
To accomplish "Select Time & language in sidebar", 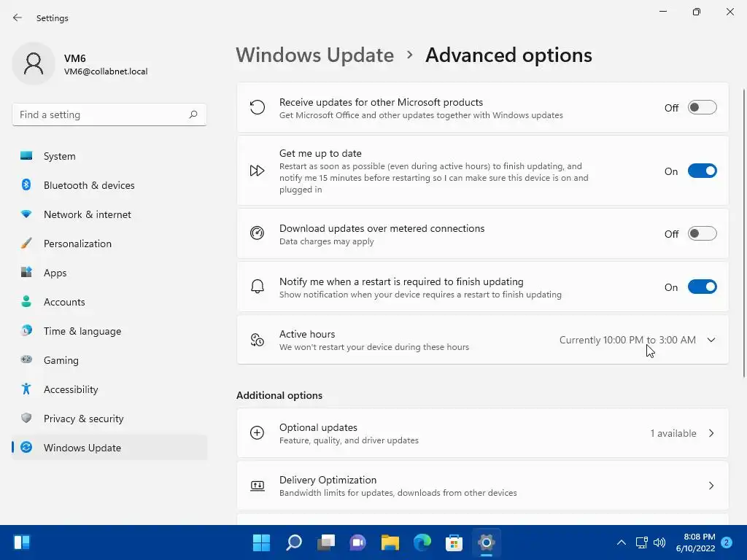I will (x=109, y=331).
